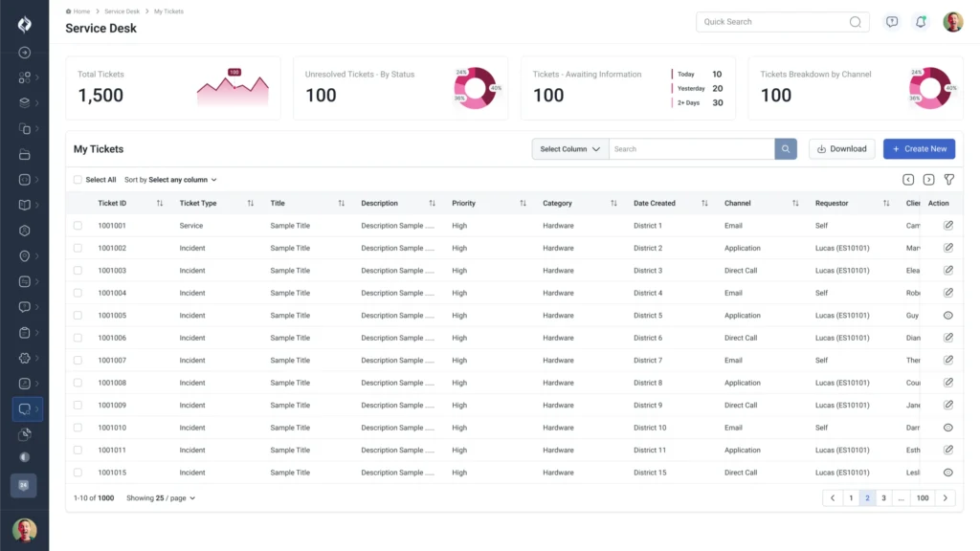
Task: Expand the Sort by Select any column dropdown
Action: (x=182, y=180)
